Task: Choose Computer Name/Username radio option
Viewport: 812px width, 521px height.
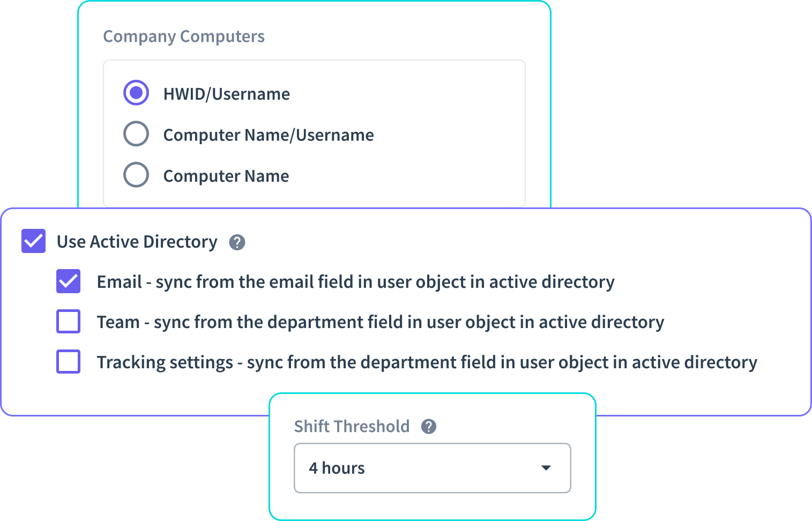Action: click(x=136, y=134)
